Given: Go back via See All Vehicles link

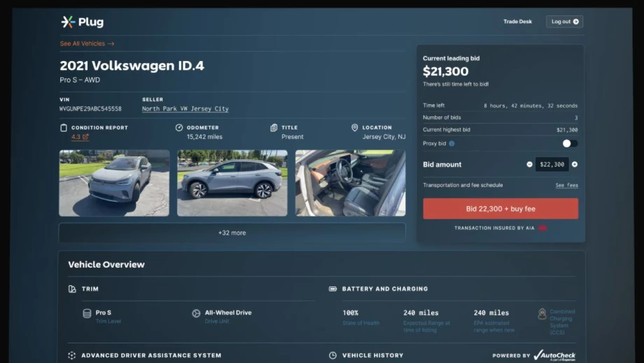Looking at the screenshot, I should 87,43.
